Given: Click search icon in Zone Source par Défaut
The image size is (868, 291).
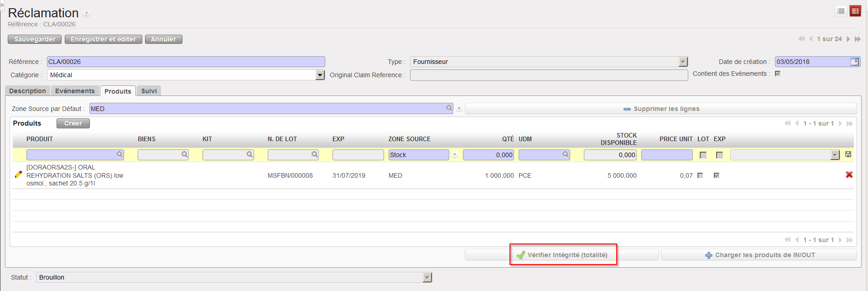Looking at the screenshot, I should coord(449,108).
